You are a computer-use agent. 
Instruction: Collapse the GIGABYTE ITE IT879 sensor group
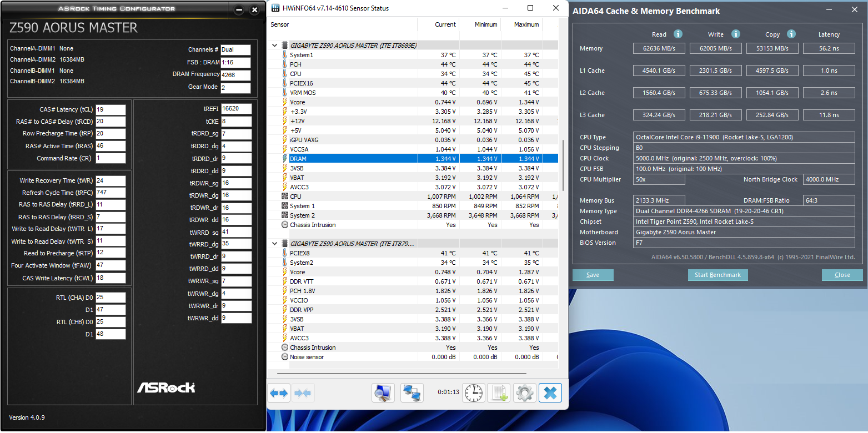click(x=274, y=244)
